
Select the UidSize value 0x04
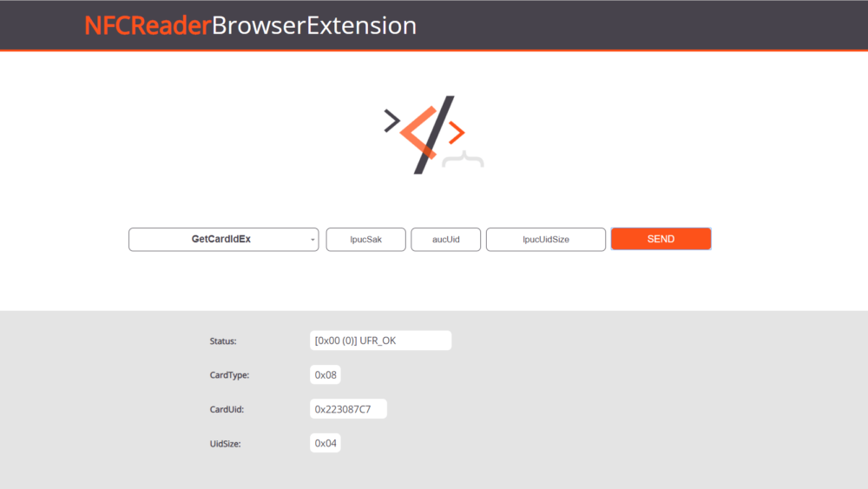(x=325, y=443)
